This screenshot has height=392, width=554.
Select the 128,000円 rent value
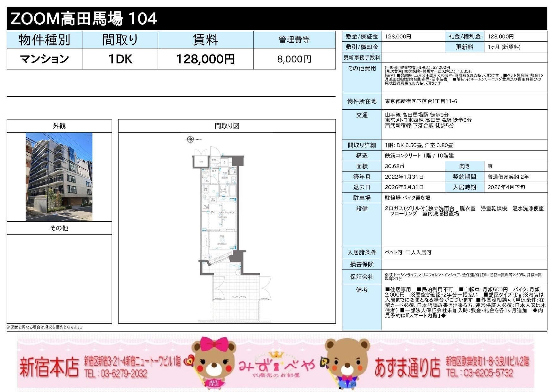[205, 59]
